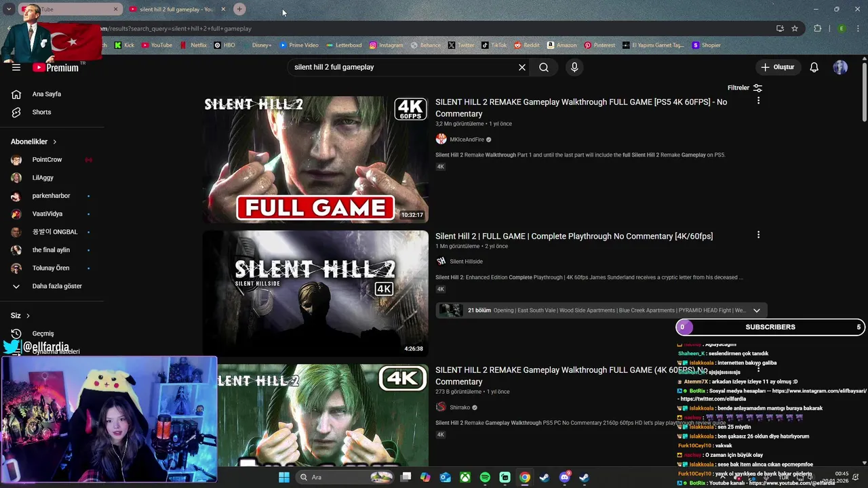Open Tolunay Ören subscription channel
This screenshot has height=488, width=868.
click(52, 268)
